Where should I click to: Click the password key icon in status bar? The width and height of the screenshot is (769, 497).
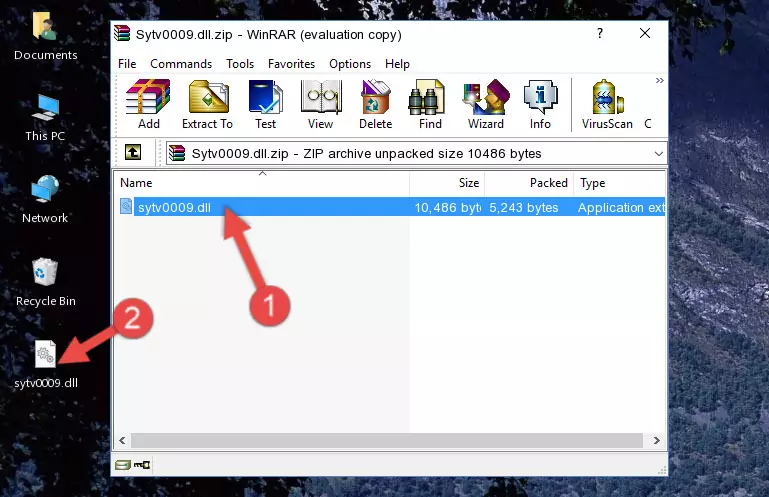click(142, 465)
